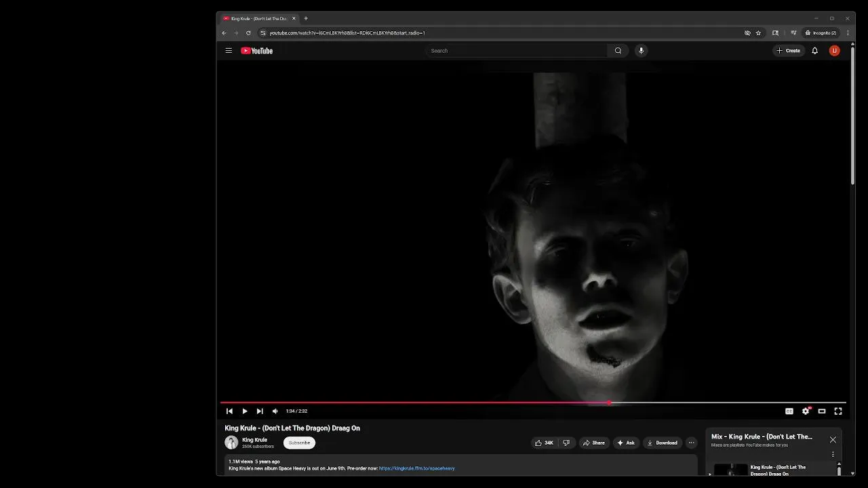Seek using the red progress bar scrubber

[x=610, y=403]
